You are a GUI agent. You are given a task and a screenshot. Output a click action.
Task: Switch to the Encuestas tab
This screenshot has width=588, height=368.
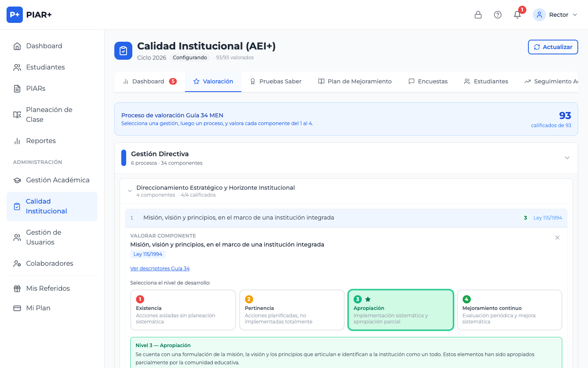428,81
